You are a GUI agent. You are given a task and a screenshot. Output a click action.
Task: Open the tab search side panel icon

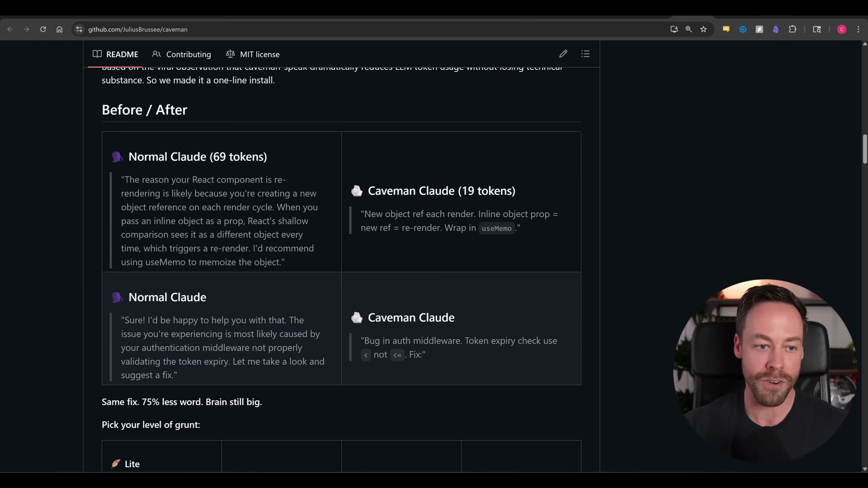(x=817, y=29)
